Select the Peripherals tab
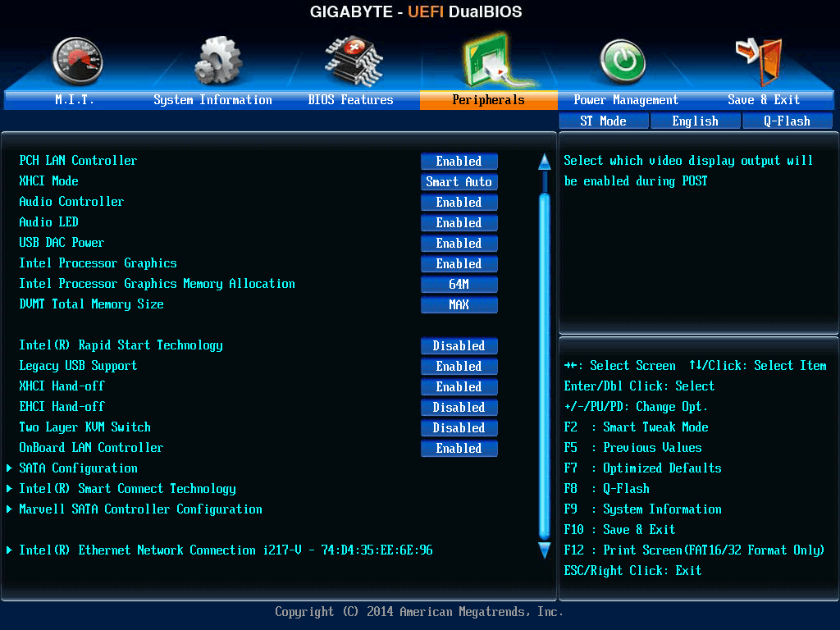This screenshot has width=840, height=630. click(x=488, y=99)
